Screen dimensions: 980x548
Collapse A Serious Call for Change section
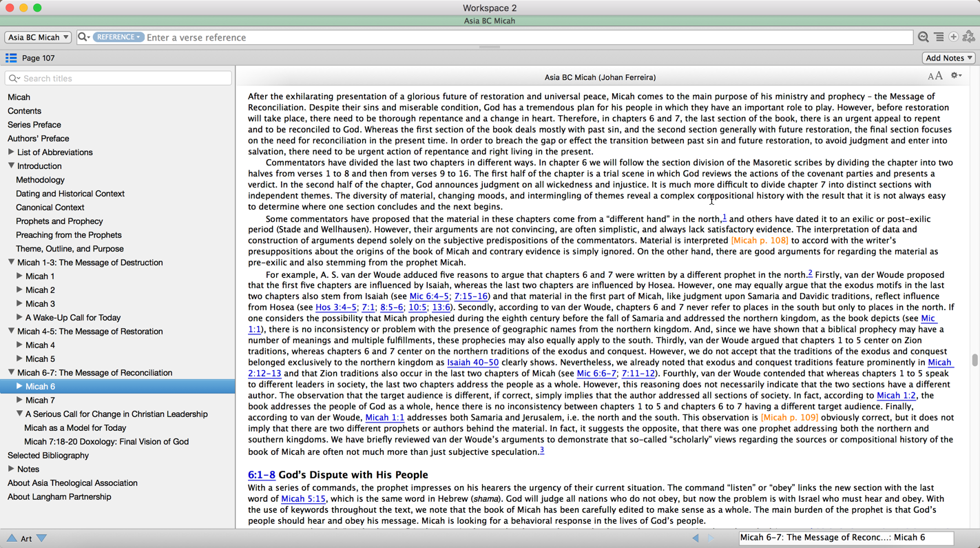point(19,414)
